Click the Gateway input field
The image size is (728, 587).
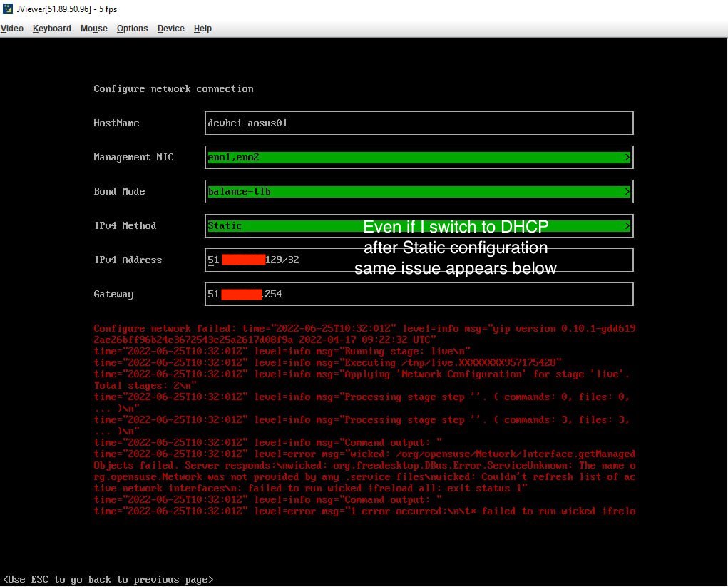point(419,294)
